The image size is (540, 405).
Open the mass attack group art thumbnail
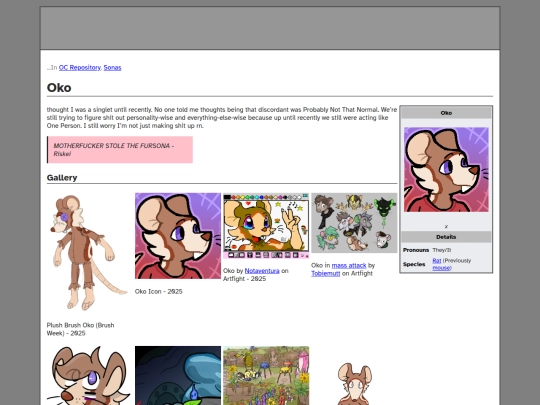pos(354,223)
